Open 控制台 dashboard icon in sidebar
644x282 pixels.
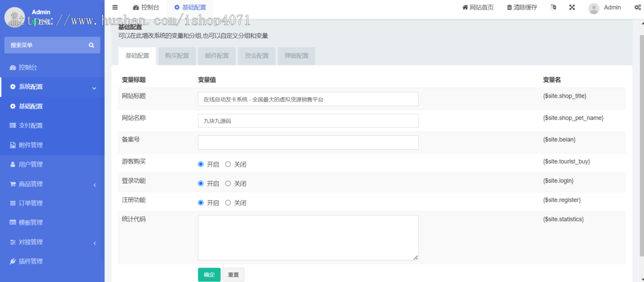pyautogui.click(x=13, y=68)
